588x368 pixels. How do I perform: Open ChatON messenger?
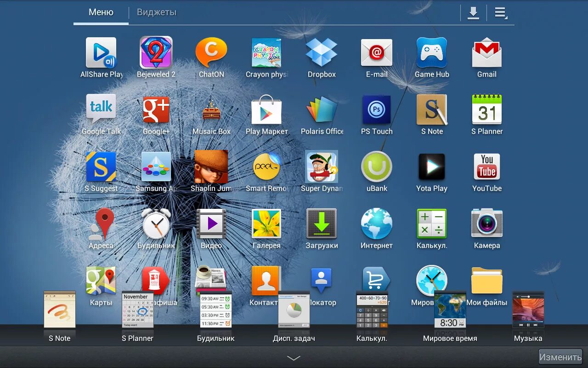[211, 52]
